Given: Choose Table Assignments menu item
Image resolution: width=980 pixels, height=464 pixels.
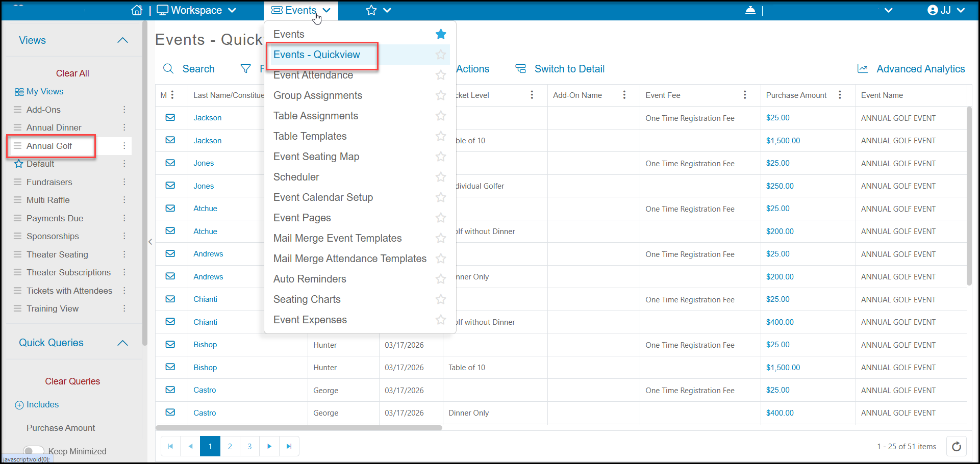Looking at the screenshot, I should coord(316,116).
